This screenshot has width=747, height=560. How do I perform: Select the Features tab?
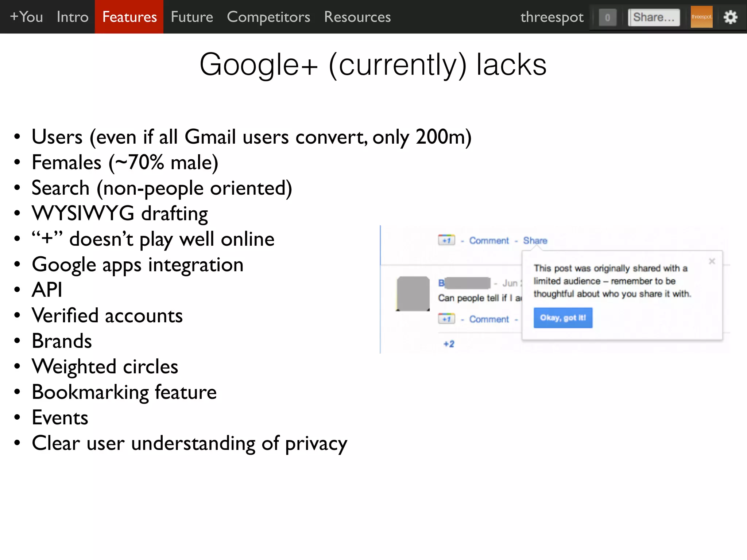click(129, 17)
